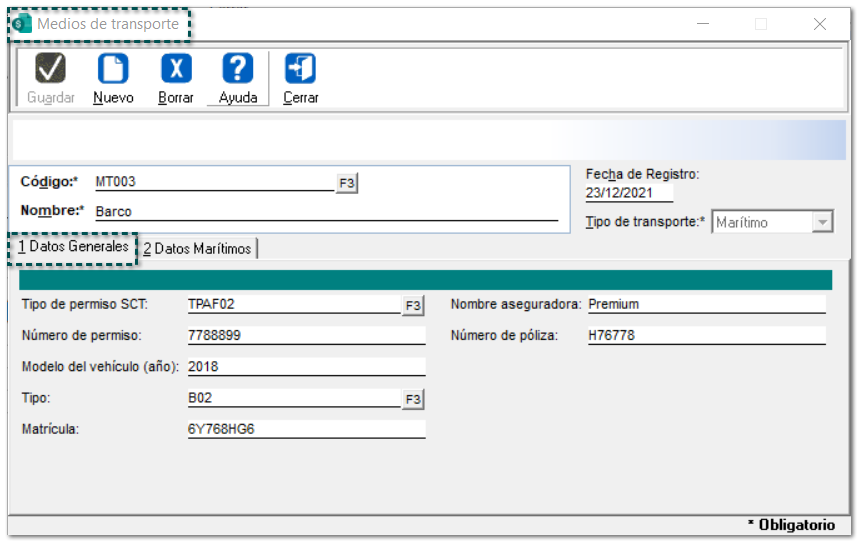
Task: Open Ayuda help icon
Action: pyautogui.click(x=237, y=69)
